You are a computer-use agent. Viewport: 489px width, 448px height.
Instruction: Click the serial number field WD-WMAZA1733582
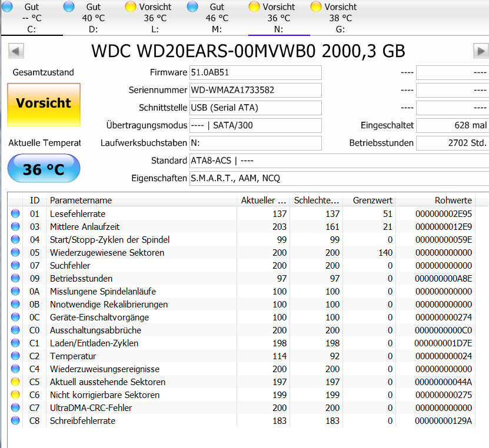point(255,90)
